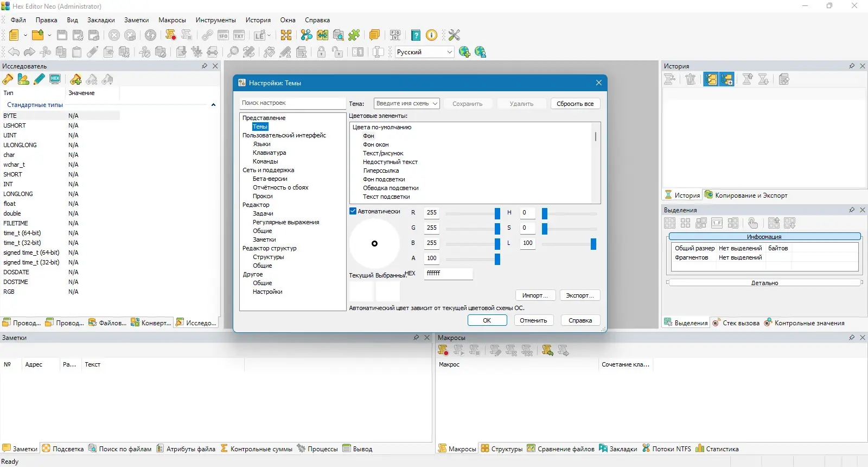The image size is (868, 467).
Task: Click the Save floppy disk icon
Action: [x=62, y=35]
